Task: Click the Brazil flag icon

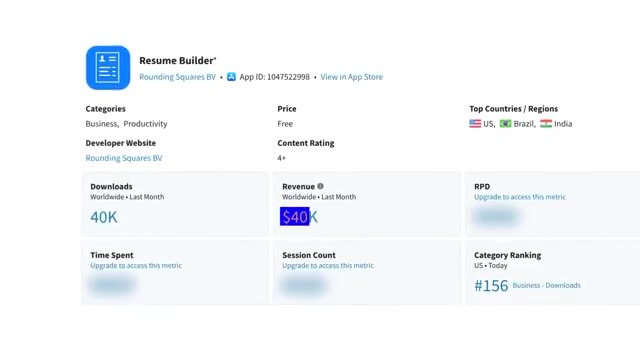Action: (505, 124)
